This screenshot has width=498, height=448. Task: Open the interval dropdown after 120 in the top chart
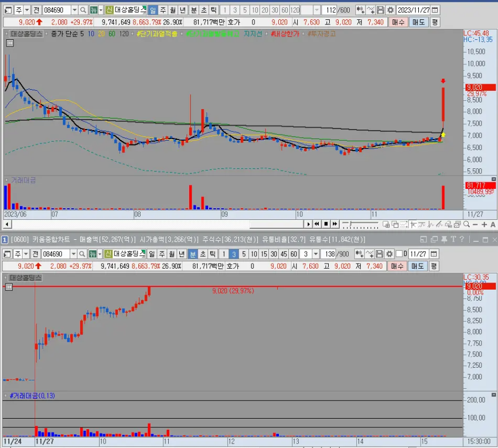(317, 10)
